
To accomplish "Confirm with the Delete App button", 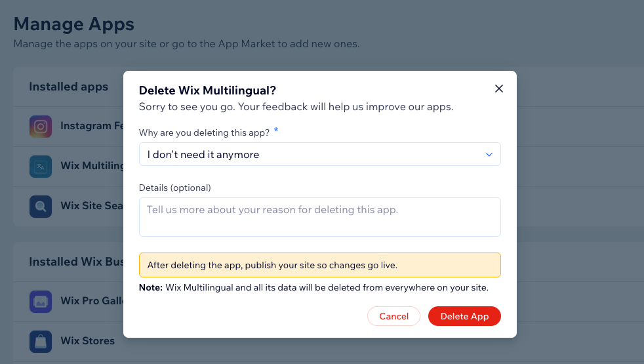I will point(464,316).
